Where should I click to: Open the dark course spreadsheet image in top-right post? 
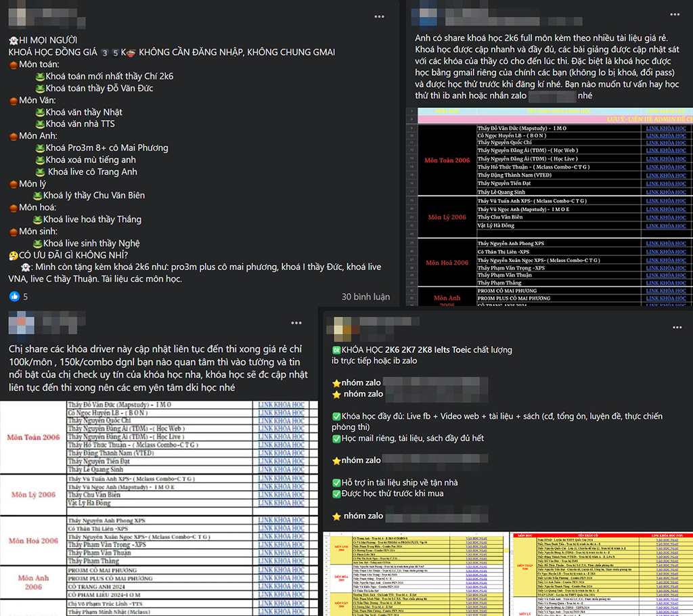(549, 206)
